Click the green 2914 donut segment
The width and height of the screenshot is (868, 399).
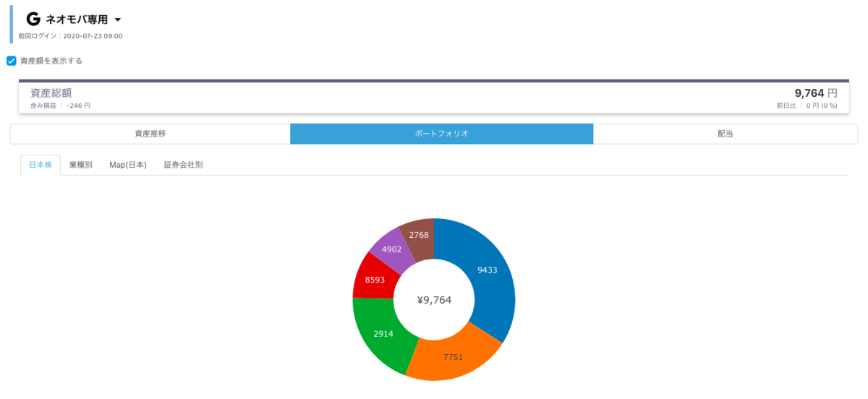point(383,333)
